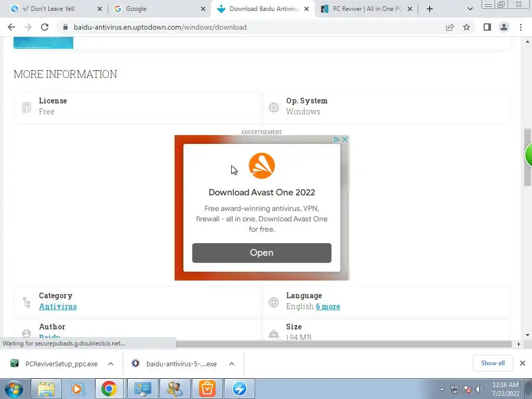
Task: Click the MORE INFORMATION heading
Action: pos(65,74)
